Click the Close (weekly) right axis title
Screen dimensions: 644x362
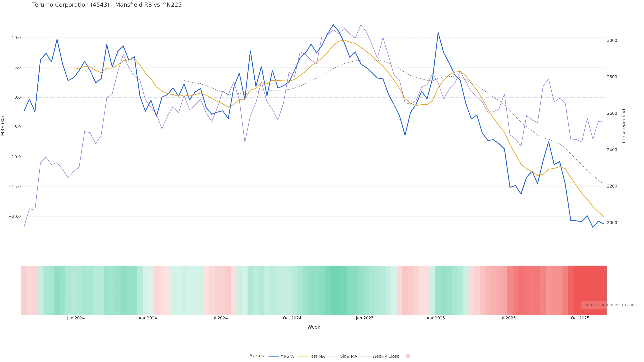[624, 126]
